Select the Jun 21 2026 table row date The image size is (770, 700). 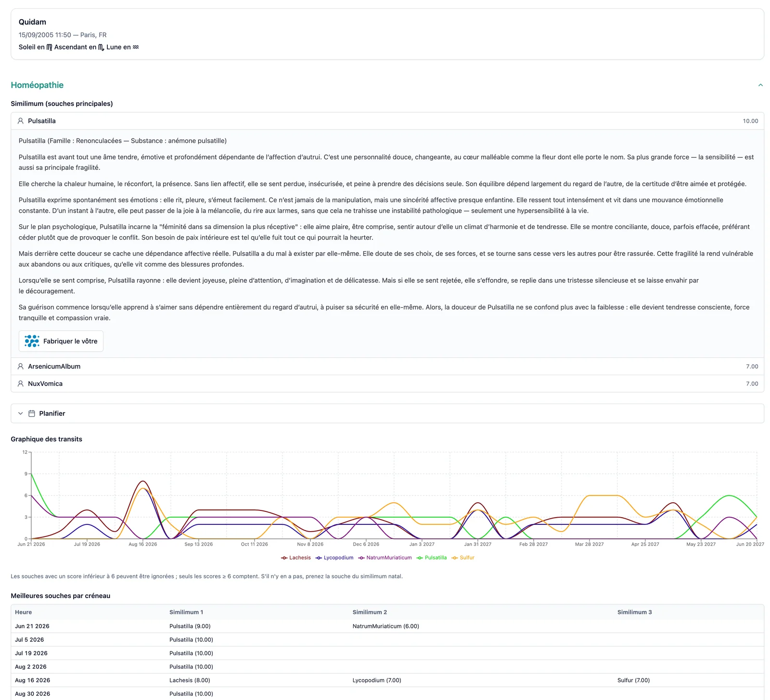click(x=32, y=626)
